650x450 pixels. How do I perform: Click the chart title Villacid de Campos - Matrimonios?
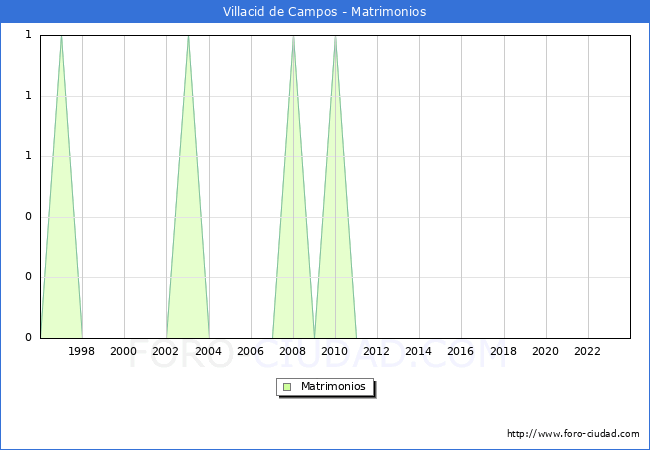point(325,12)
